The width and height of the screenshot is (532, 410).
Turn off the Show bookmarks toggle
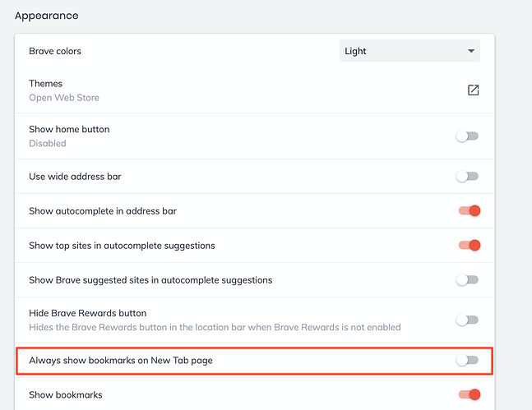point(469,395)
